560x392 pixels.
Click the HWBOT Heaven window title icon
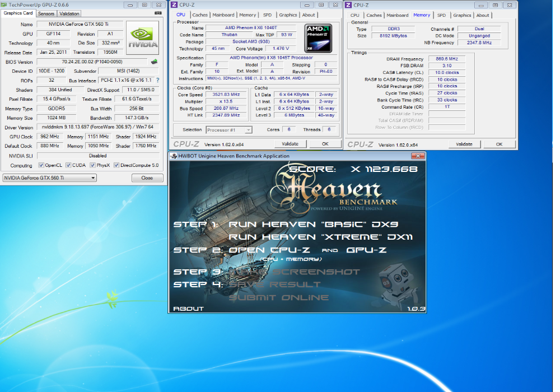coord(174,156)
